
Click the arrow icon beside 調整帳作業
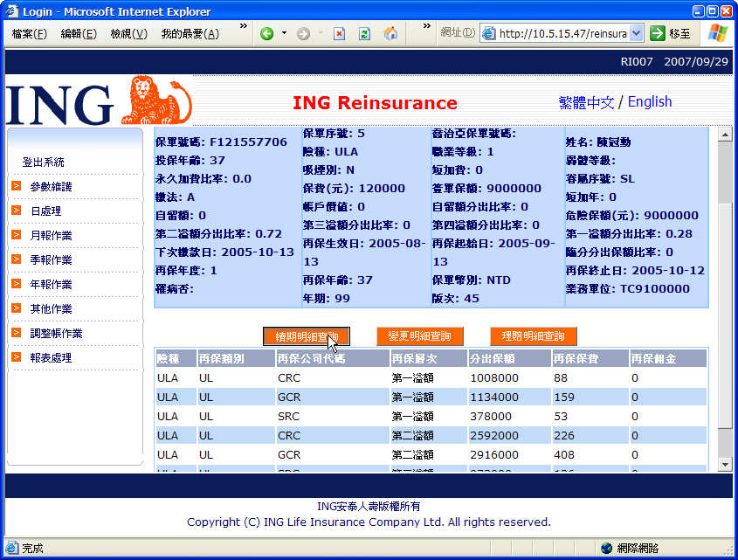[17, 333]
